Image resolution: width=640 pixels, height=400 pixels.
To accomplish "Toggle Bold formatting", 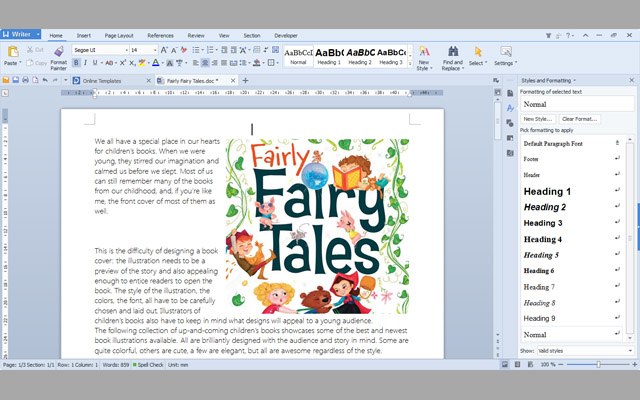I will click(77, 63).
